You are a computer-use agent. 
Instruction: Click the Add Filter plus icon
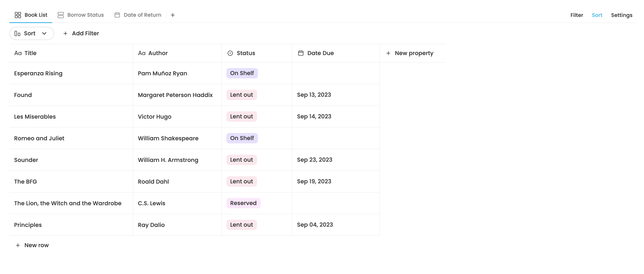pyautogui.click(x=65, y=33)
